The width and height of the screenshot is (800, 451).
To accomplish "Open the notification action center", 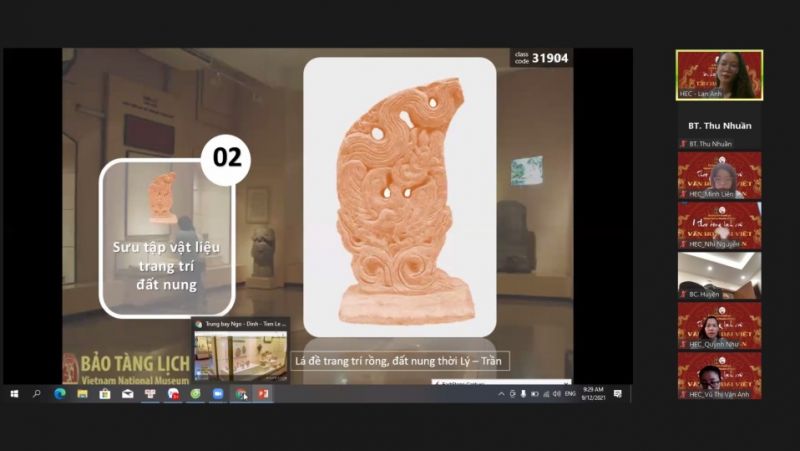I will click(617, 394).
